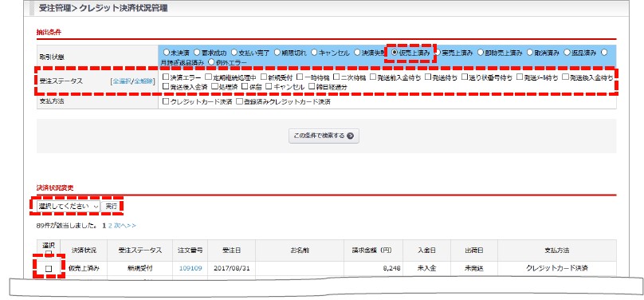
Task: Check the 保留 checkbox
Action: coord(245,87)
